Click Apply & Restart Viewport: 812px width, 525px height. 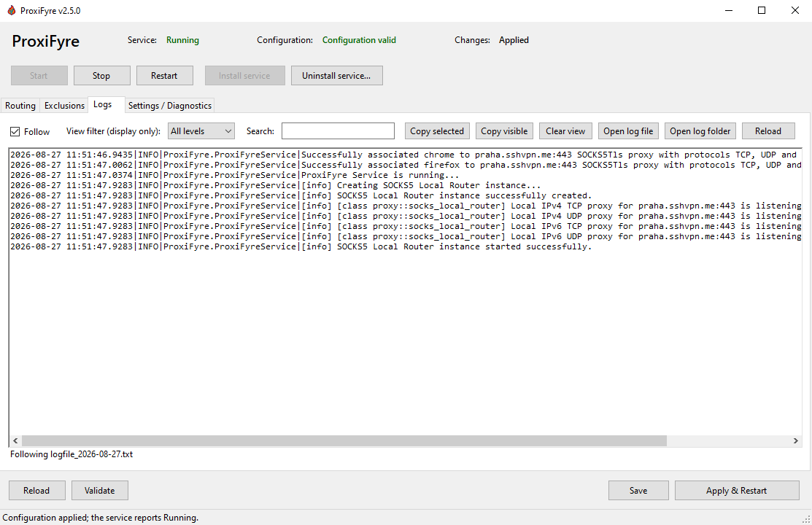pyautogui.click(x=736, y=490)
